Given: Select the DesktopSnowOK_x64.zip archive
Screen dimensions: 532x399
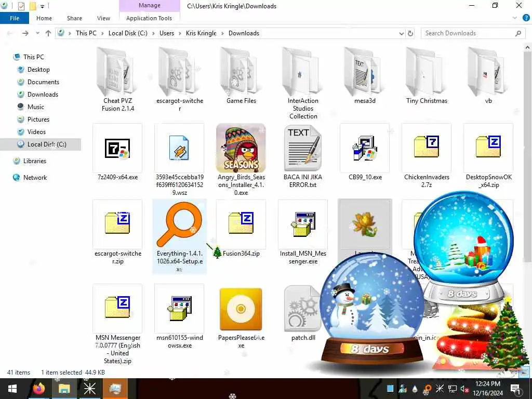Looking at the screenshot, I should (488, 156).
